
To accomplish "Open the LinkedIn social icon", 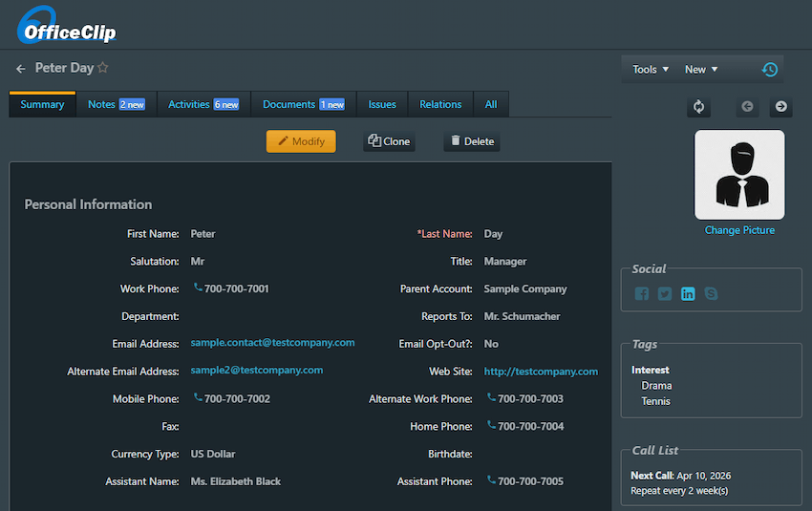I will tap(688, 293).
